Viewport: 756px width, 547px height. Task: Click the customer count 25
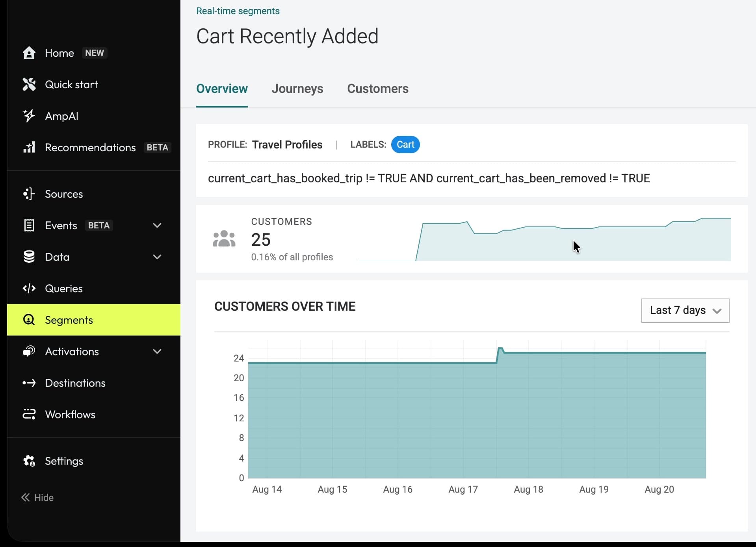(261, 239)
